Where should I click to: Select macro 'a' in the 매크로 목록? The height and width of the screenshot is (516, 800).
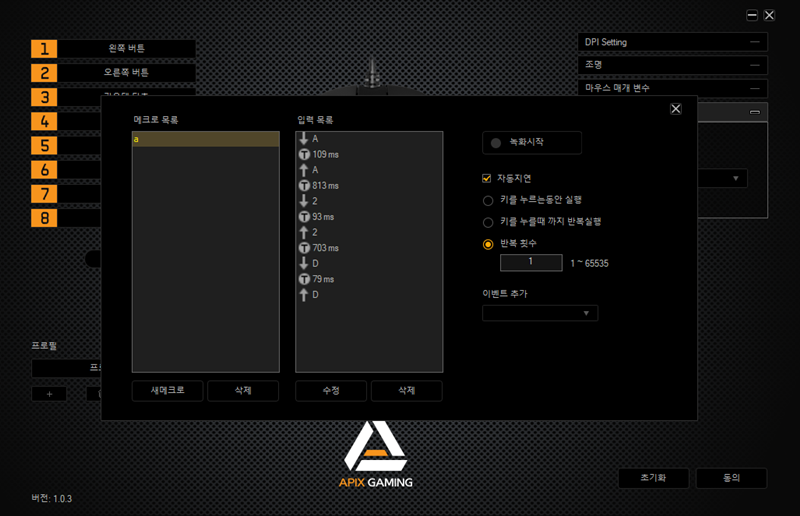[205, 140]
